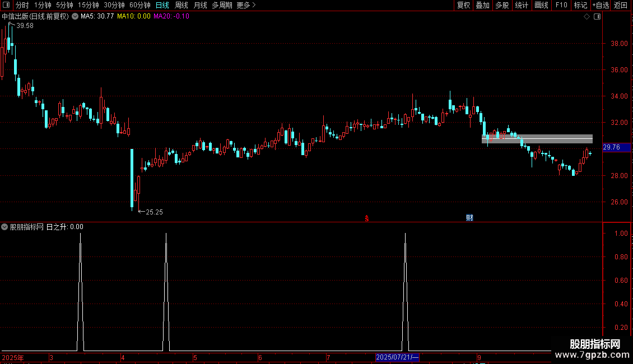The image size is (633, 364).
Task: Open the 日之升 sub-indicator dropdown circle
Action: point(4,227)
